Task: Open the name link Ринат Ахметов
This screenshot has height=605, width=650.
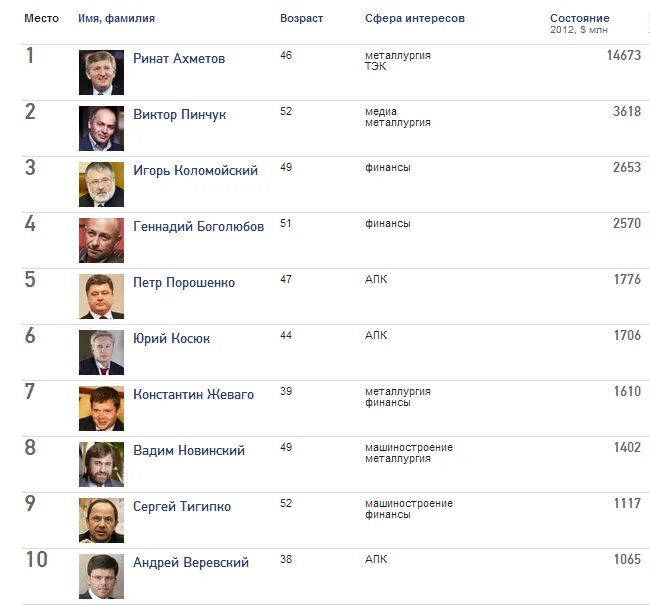Action: tap(179, 58)
